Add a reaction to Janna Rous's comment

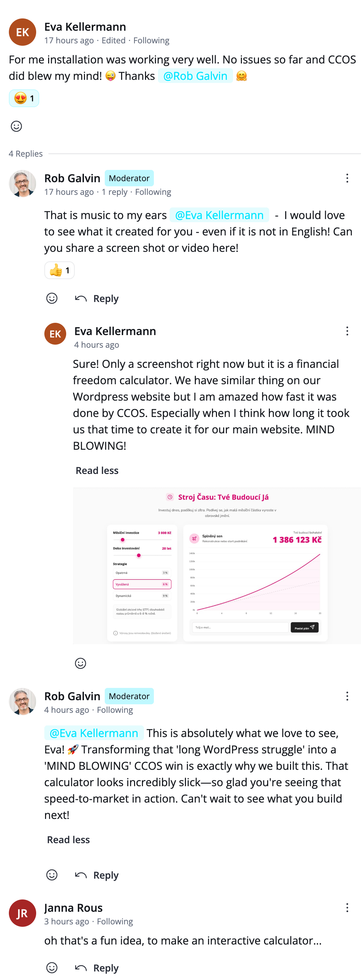[52, 968]
